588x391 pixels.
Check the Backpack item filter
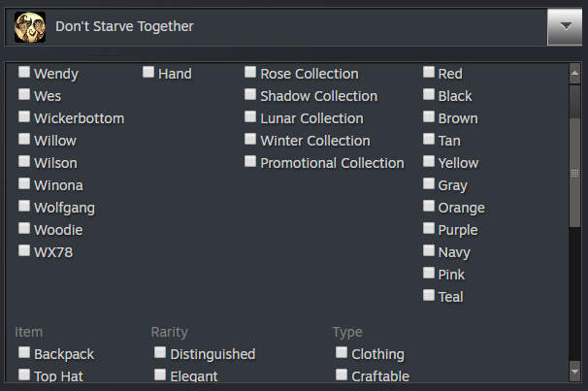tap(25, 353)
